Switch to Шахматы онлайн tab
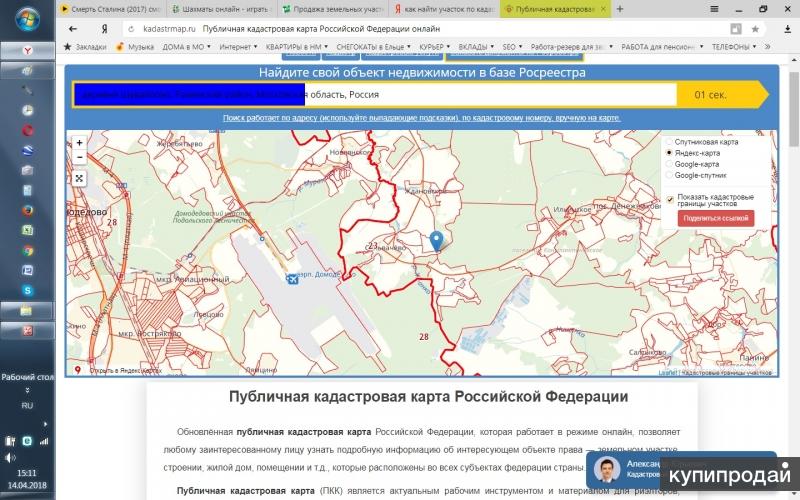800x500 pixels. click(222, 9)
